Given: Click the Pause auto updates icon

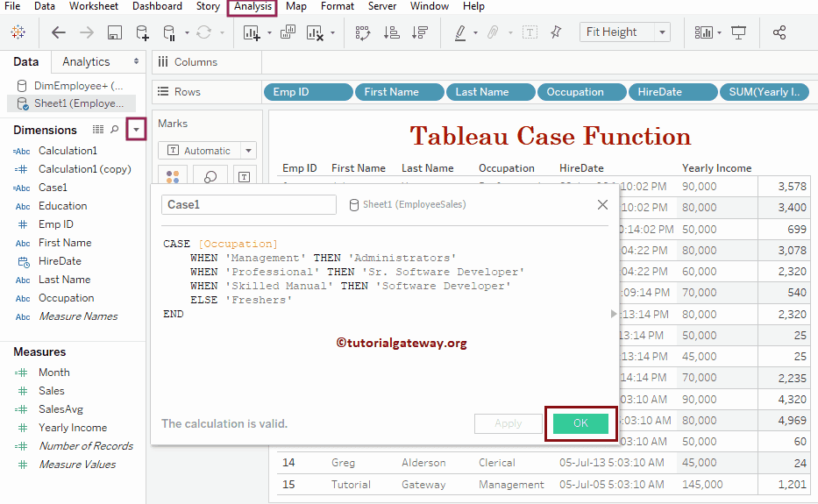Looking at the screenshot, I should point(169,33).
